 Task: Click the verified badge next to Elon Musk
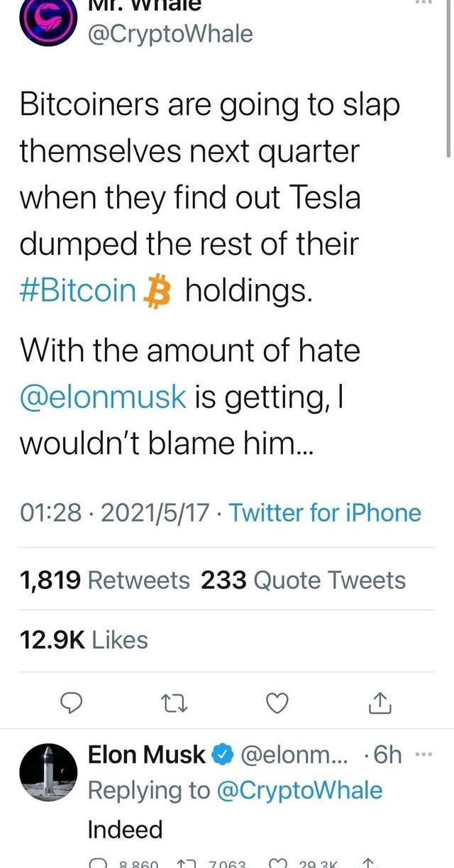click(x=223, y=756)
